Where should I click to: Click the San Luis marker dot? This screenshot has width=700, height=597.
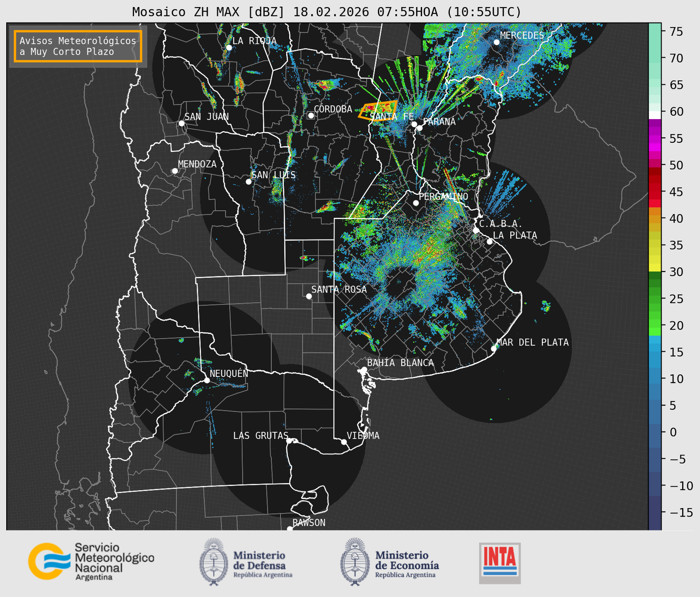click(249, 181)
